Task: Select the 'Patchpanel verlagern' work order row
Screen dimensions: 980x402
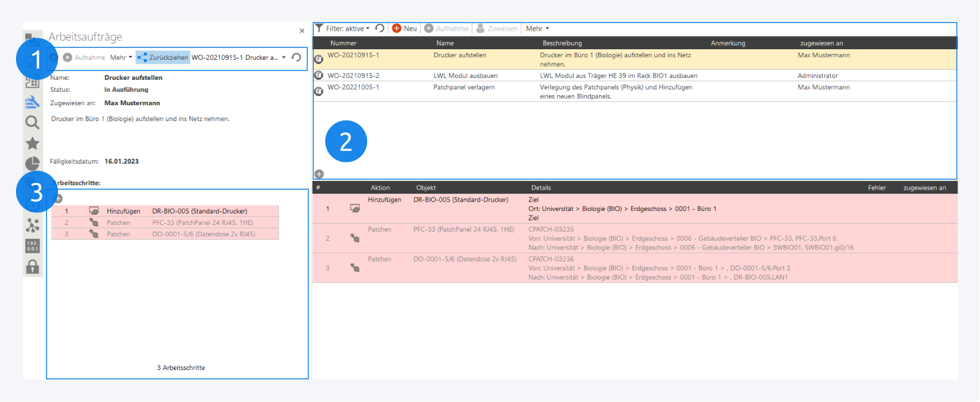Action: point(464,87)
